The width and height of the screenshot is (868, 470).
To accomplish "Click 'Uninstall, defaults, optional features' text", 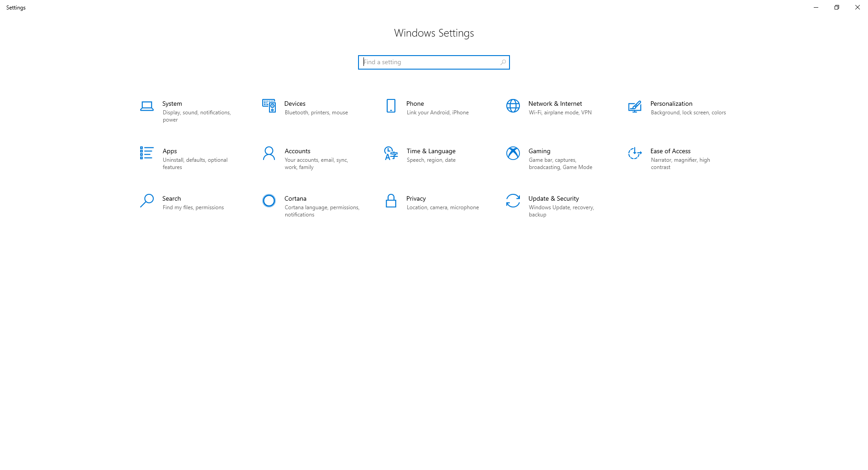I will tap(195, 164).
